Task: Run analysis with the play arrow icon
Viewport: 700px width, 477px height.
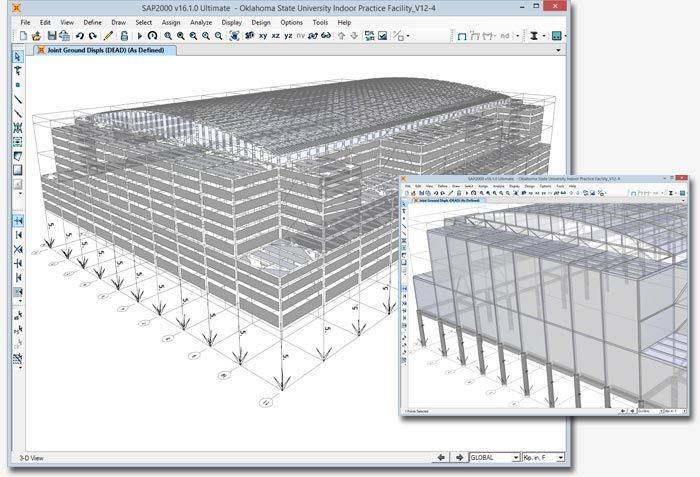Action: point(139,36)
